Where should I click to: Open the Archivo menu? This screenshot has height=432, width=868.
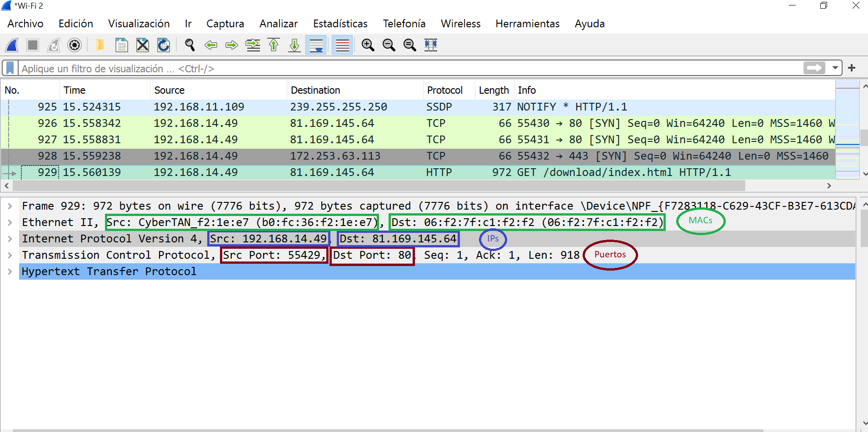point(25,24)
